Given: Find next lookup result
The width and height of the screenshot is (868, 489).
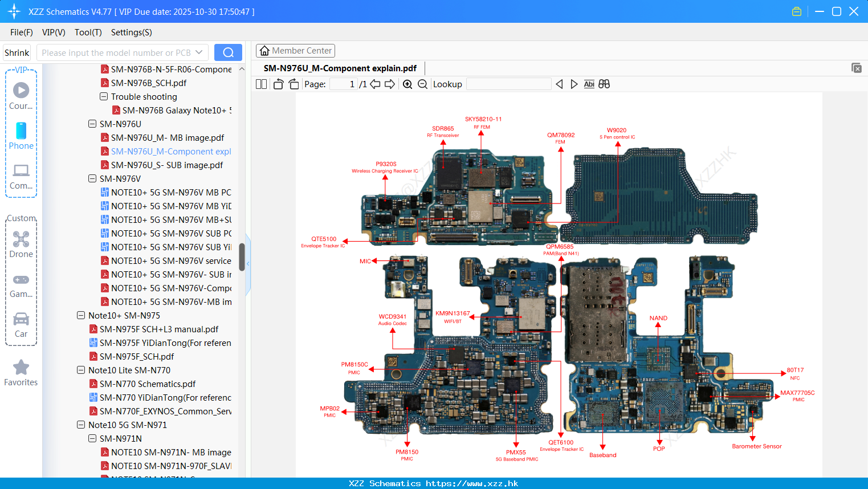Looking at the screenshot, I should pos(574,84).
